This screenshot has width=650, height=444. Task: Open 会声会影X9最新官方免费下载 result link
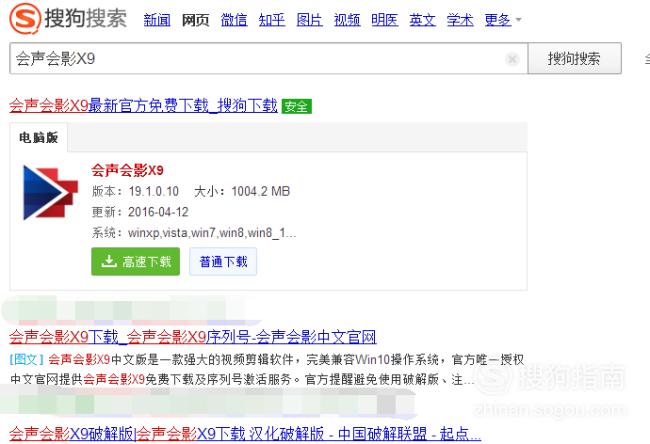[x=143, y=106]
